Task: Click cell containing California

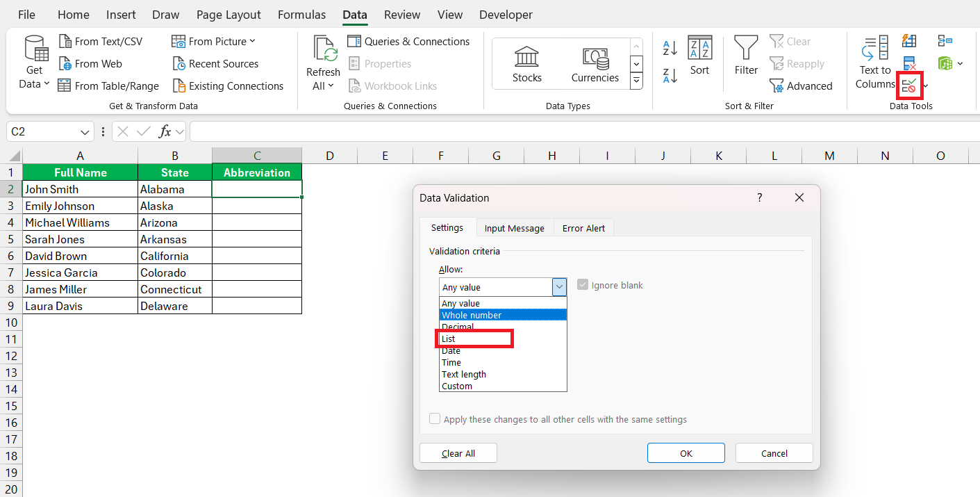Action: pos(175,256)
